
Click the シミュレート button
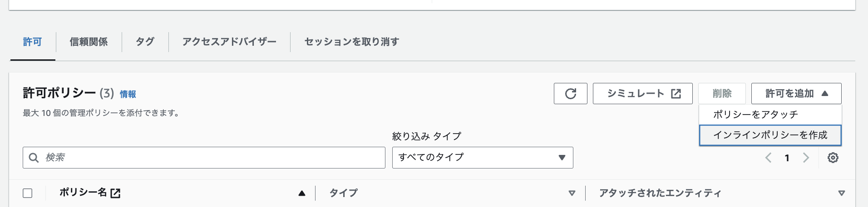642,94
